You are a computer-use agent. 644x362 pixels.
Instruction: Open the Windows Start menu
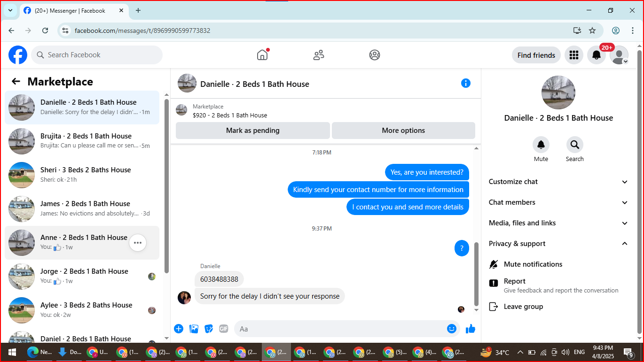(12, 352)
